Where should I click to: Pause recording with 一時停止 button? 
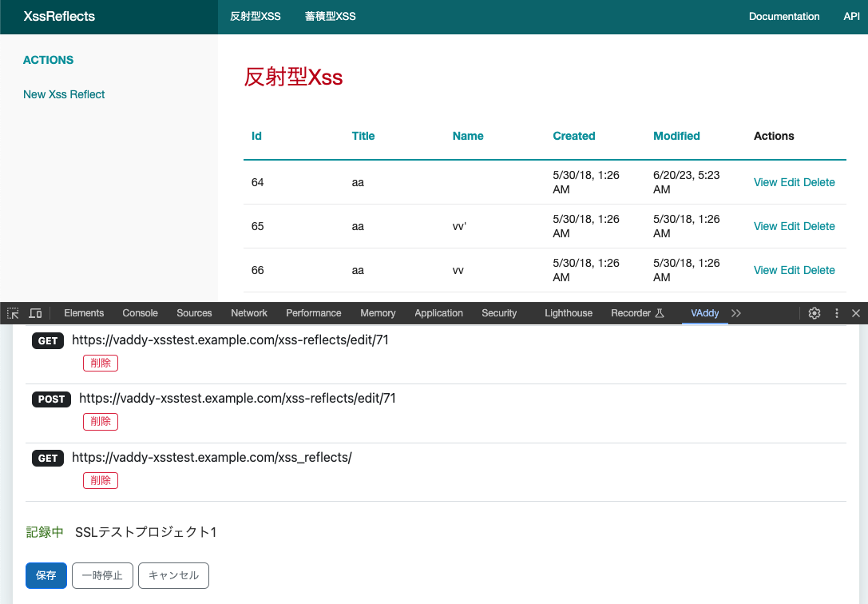tap(102, 575)
